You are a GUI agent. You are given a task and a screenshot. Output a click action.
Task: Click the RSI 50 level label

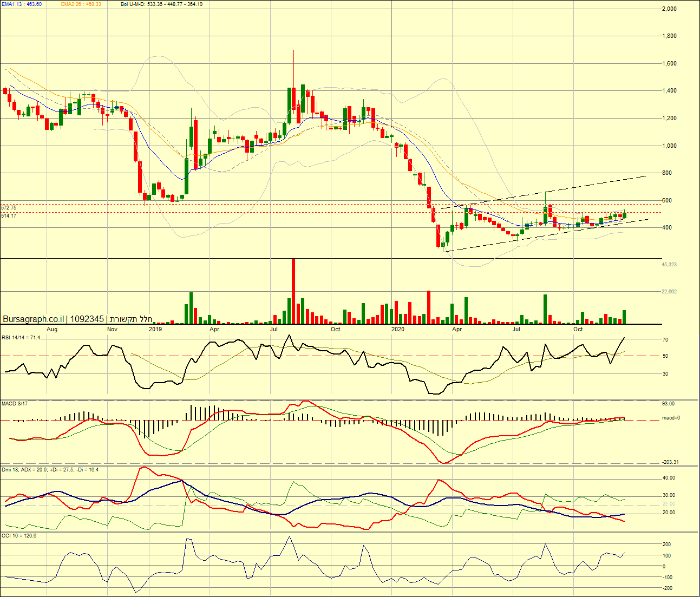(665, 356)
